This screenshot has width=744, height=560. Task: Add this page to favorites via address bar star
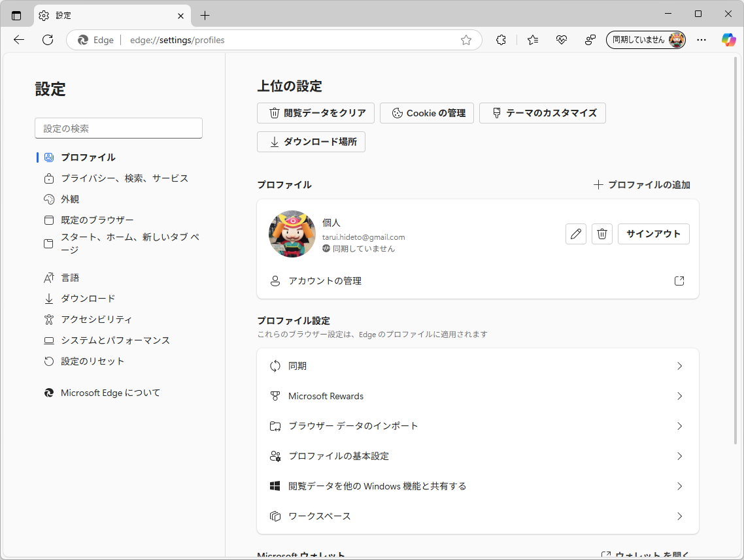465,40
